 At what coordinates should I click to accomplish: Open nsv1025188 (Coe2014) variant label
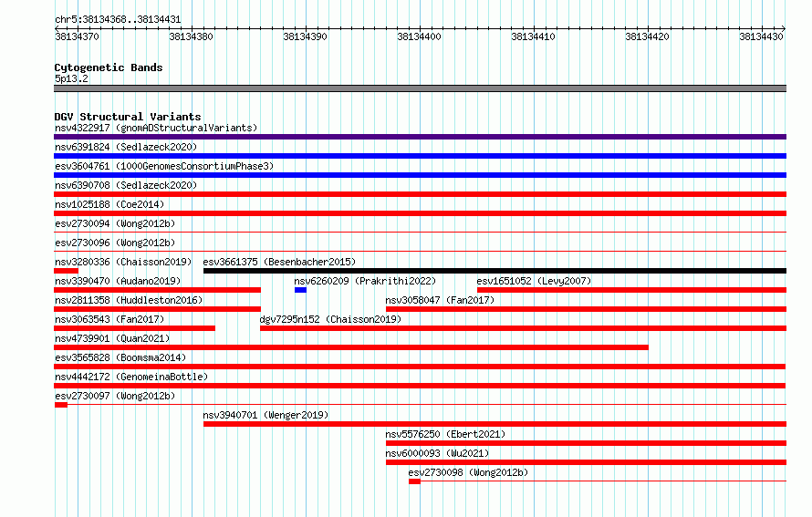(109, 204)
